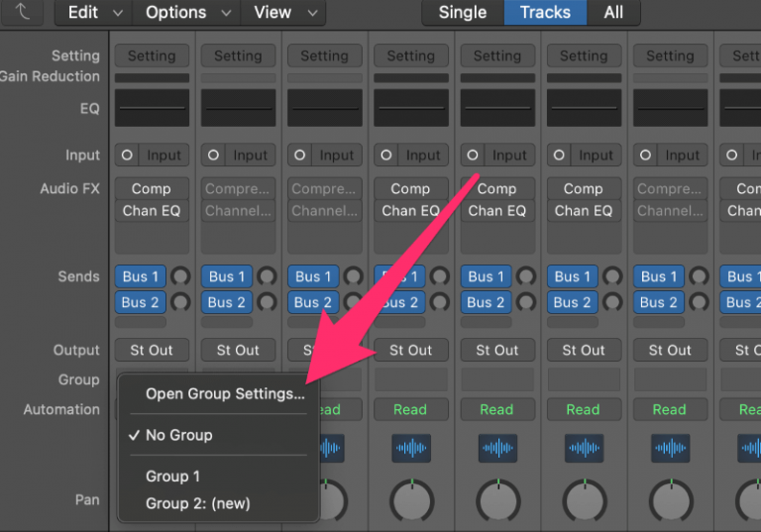Click the Pan knob on the fifth channel strip

498,501
